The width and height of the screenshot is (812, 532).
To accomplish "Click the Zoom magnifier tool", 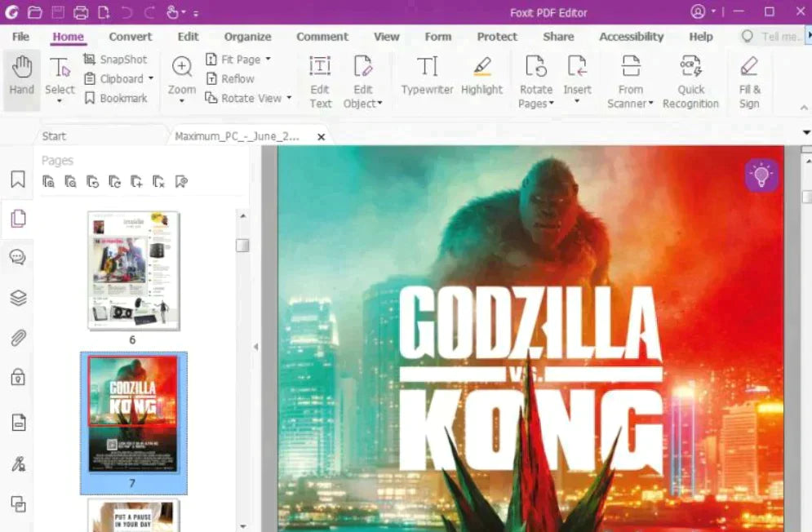I will pyautogui.click(x=182, y=68).
